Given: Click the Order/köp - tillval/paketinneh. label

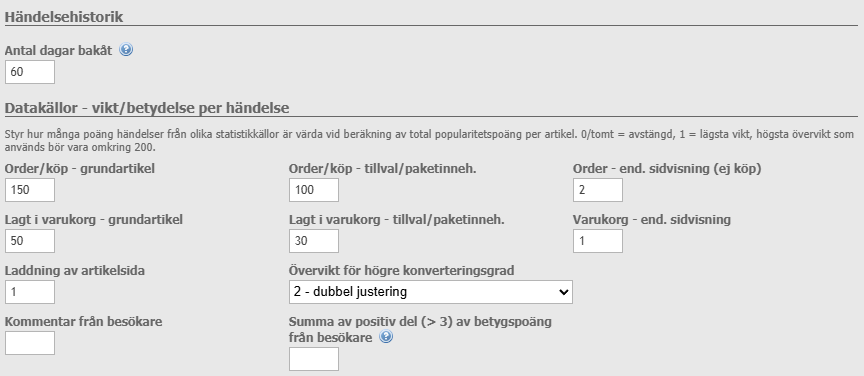Looking at the screenshot, I should tap(382, 169).
